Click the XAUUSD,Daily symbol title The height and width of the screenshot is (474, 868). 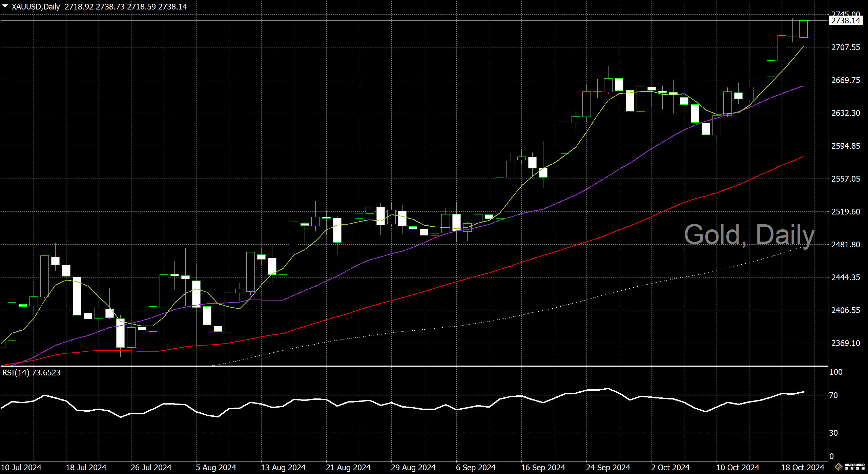tap(36, 7)
